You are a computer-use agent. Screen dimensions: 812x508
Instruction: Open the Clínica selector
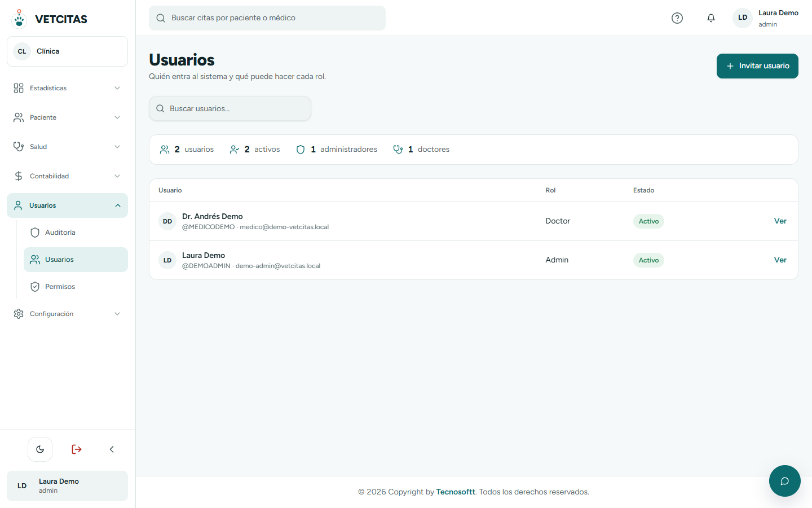tap(67, 51)
